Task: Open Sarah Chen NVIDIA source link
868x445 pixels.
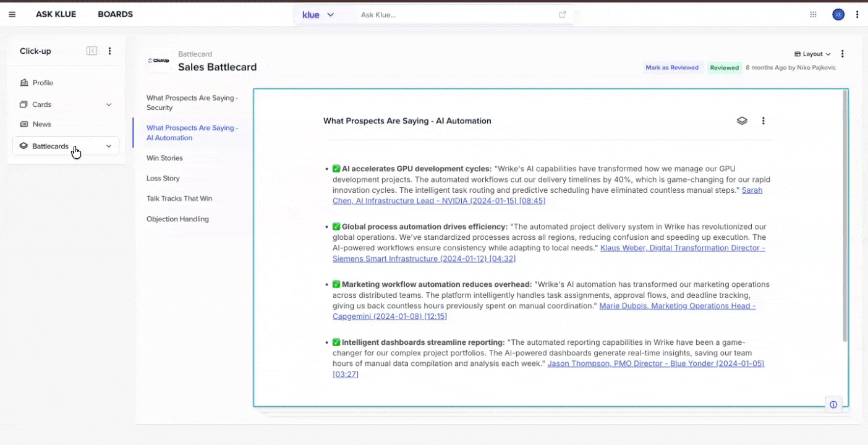Action: pyautogui.click(x=547, y=195)
